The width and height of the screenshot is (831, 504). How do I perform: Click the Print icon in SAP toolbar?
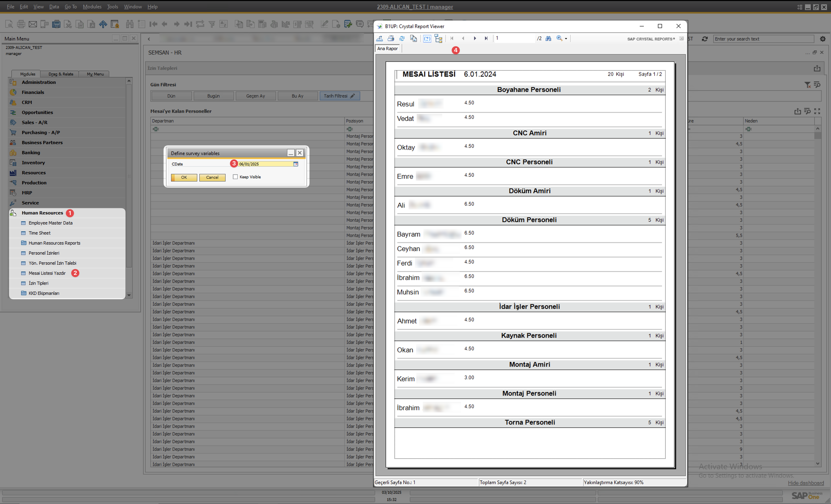click(x=21, y=24)
